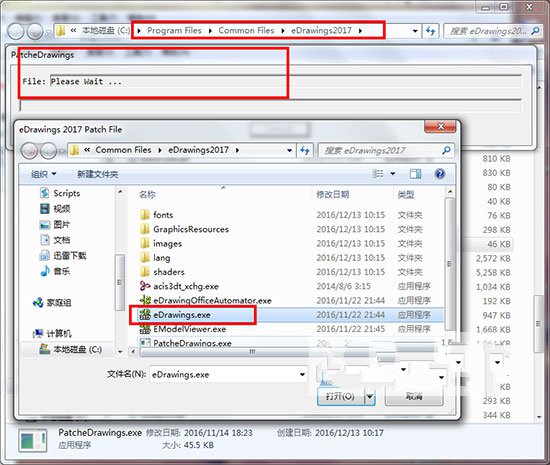Screen dimensions: 550x465
Task: Click eDrawings2017 in Explorer breadcrumb
Action: 321,31
